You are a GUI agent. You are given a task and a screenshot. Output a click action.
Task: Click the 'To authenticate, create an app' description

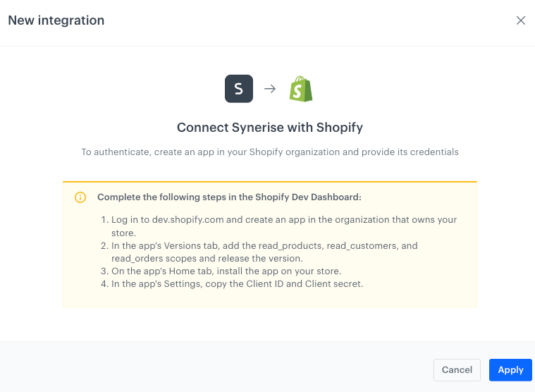click(x=270, y=152)
